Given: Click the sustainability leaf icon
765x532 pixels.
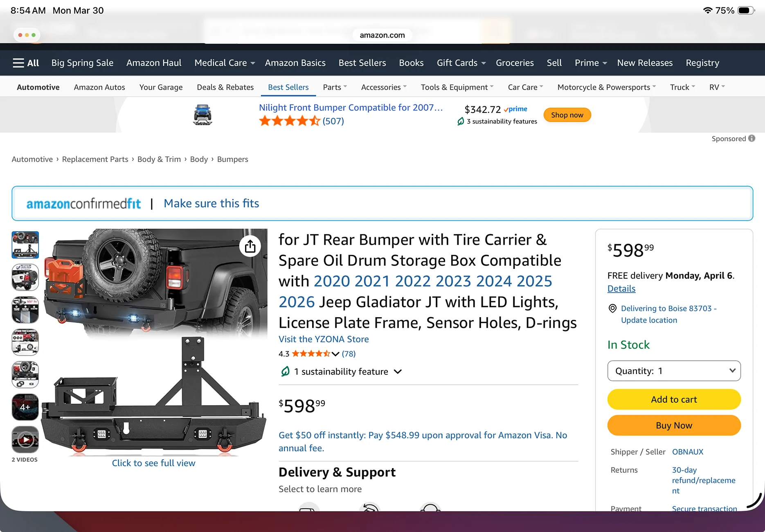Looking at the screenshot, I should [x=285, y=371].
